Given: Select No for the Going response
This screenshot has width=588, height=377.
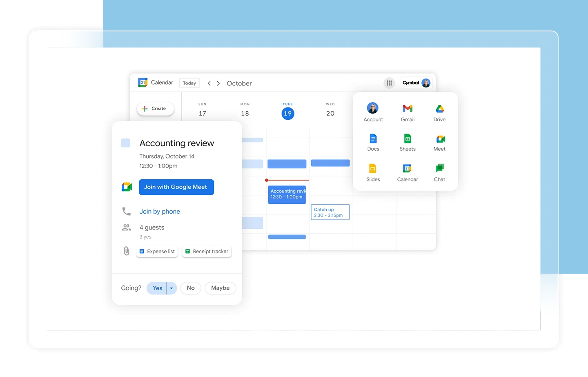Looking at the screenshot, I should [x=191, y=288].
